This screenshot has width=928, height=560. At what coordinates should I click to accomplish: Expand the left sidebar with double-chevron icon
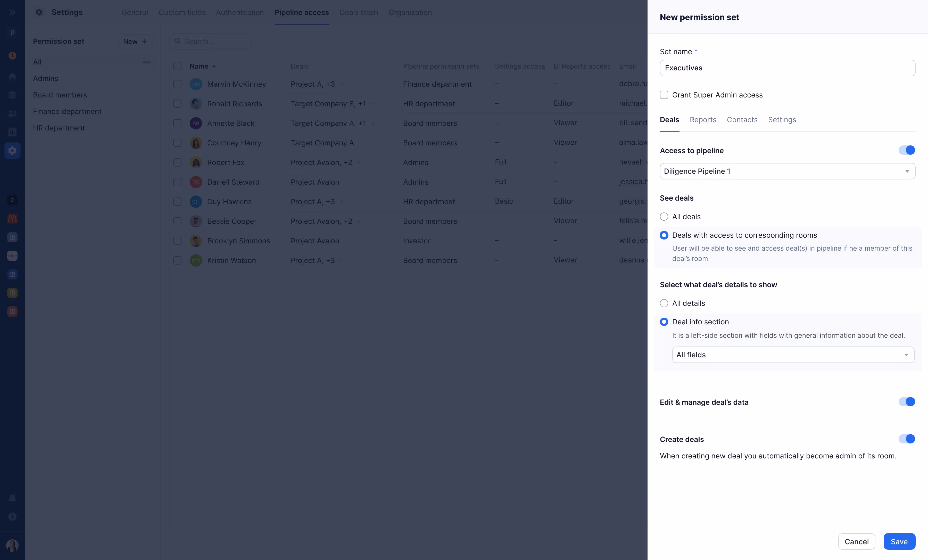point(12,12)
